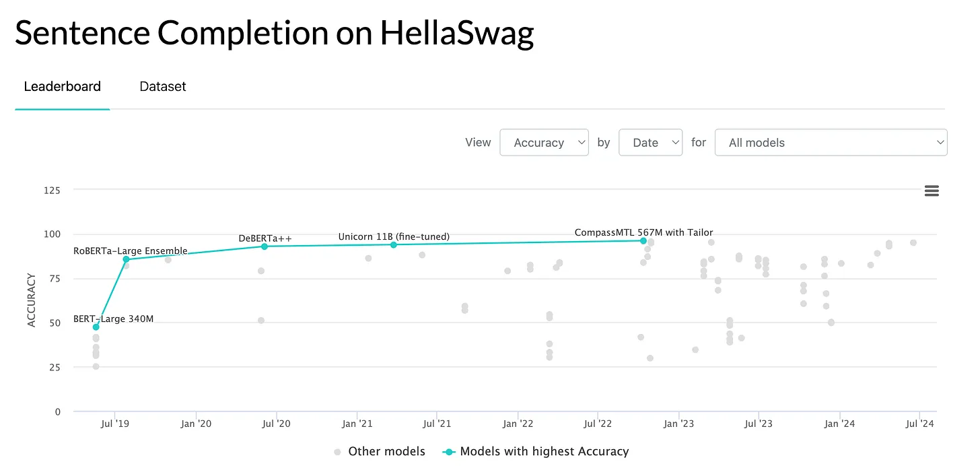Switch to the Leaderboard tab
980x468 pixels.
tap(62, 86)
